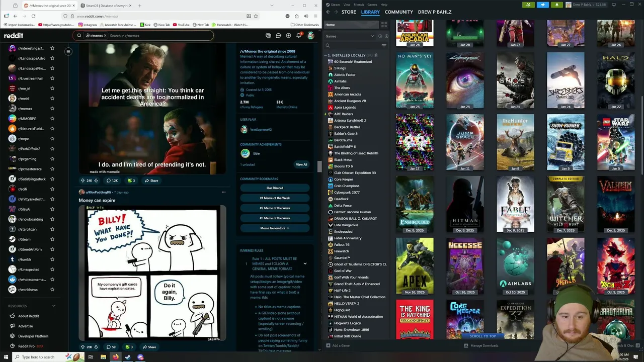Open File Explorer in the taskbar

pos(103,357)
